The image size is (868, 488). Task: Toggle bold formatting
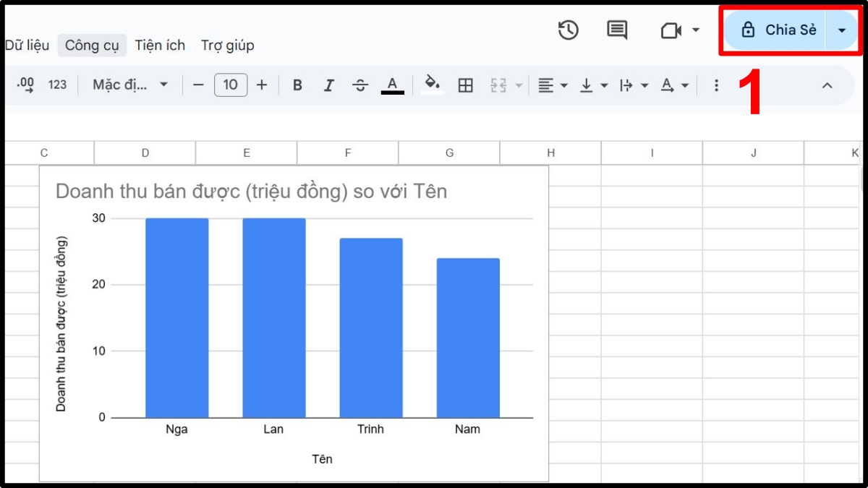click(x=297, y=85)
